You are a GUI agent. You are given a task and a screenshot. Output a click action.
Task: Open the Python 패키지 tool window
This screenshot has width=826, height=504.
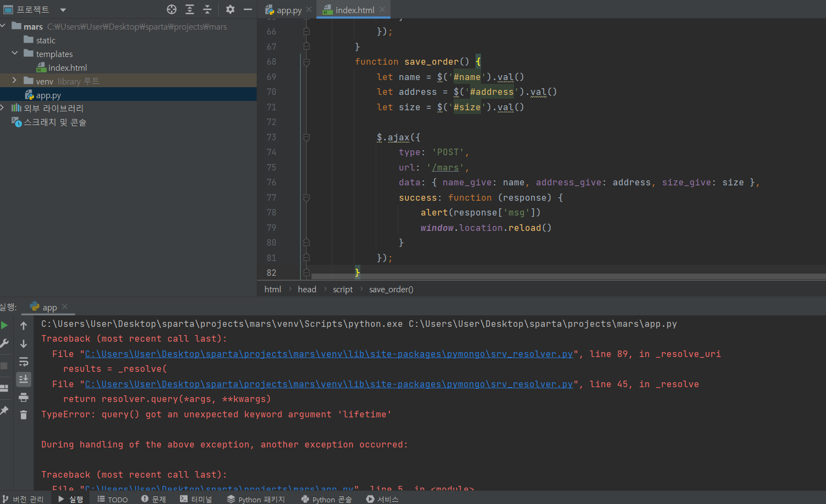coord(256,499)
